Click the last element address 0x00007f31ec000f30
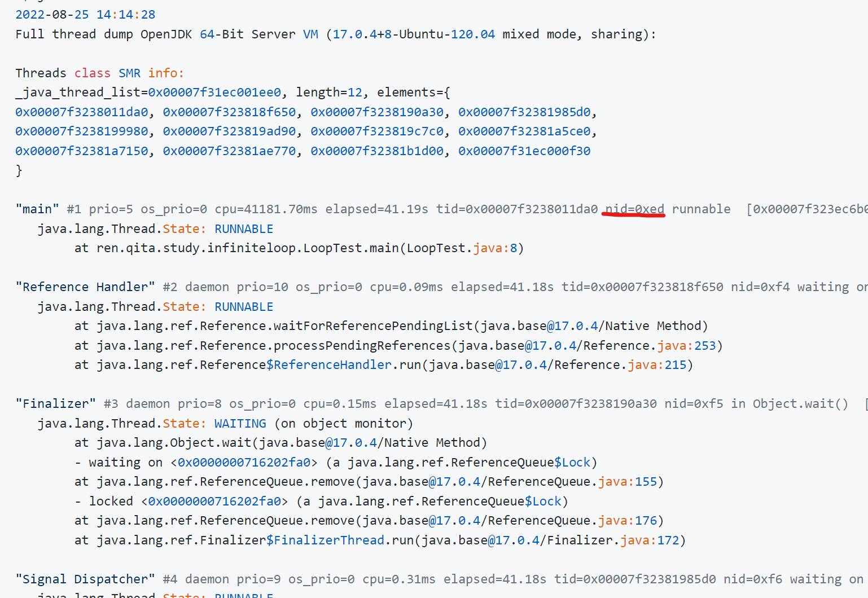Viewport: 868px width, 598px height. click(524, 151)
